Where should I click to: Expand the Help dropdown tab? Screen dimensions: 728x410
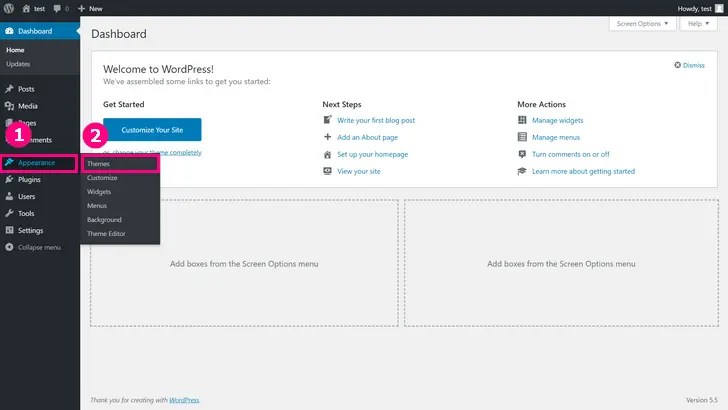tap(698, 24)
